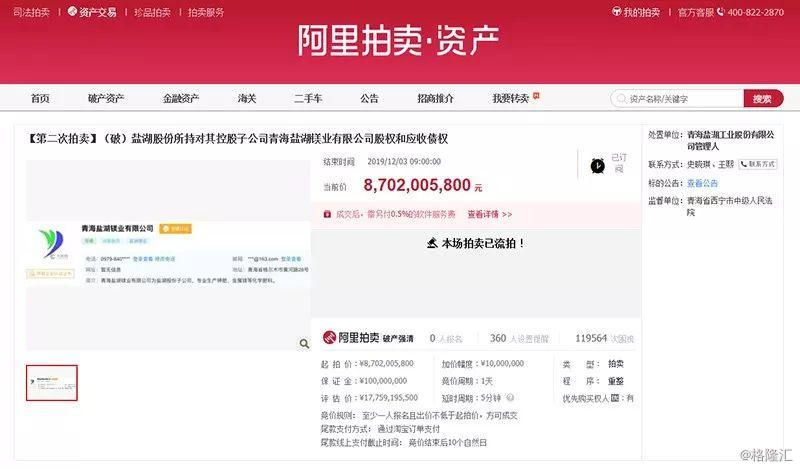This screenshot has height=469, width=800.
Task: Click the red 搜索 button
Action: 763,98
